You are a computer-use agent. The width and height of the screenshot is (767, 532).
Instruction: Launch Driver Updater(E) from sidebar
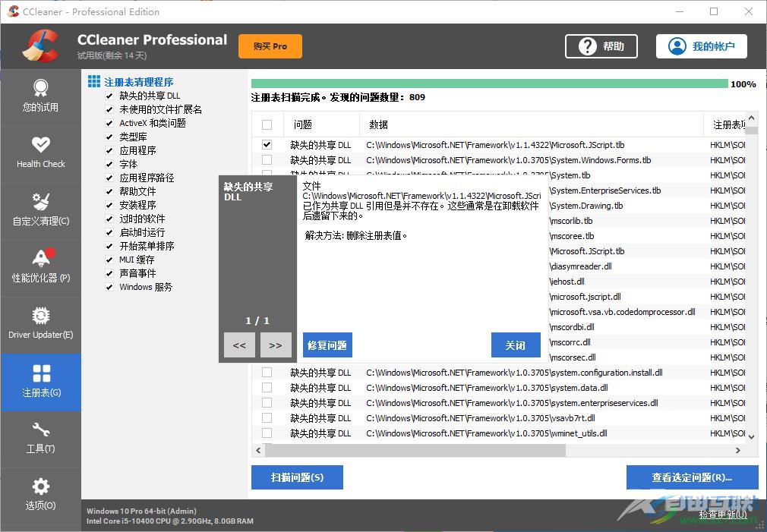coord(41,322)
